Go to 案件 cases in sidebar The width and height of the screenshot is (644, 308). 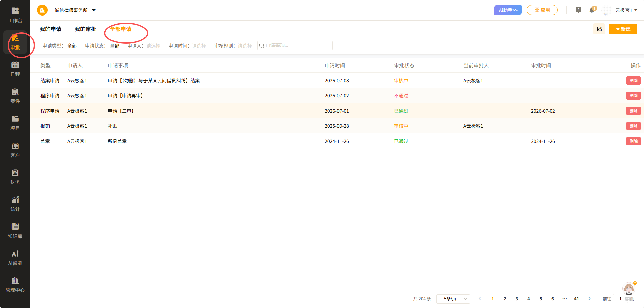(15, 96)
